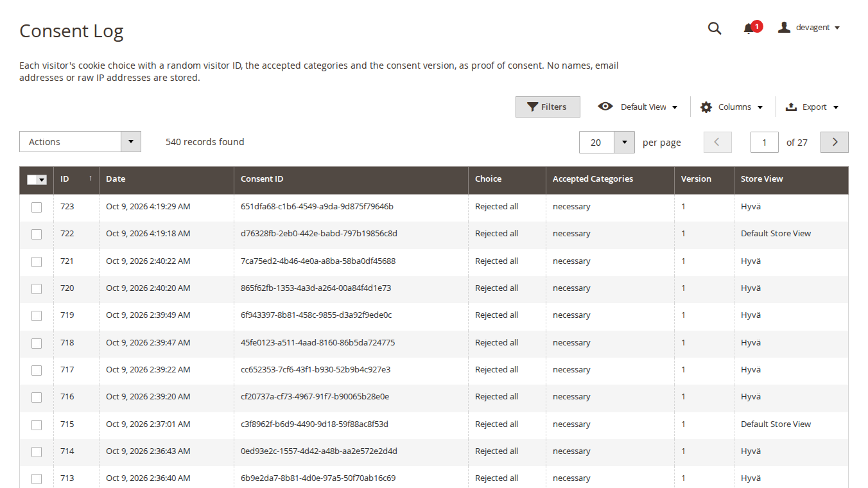Viewport: 868px width, 488px height.
Task: Click Default Store View in row 715
Action: [776, 424]
